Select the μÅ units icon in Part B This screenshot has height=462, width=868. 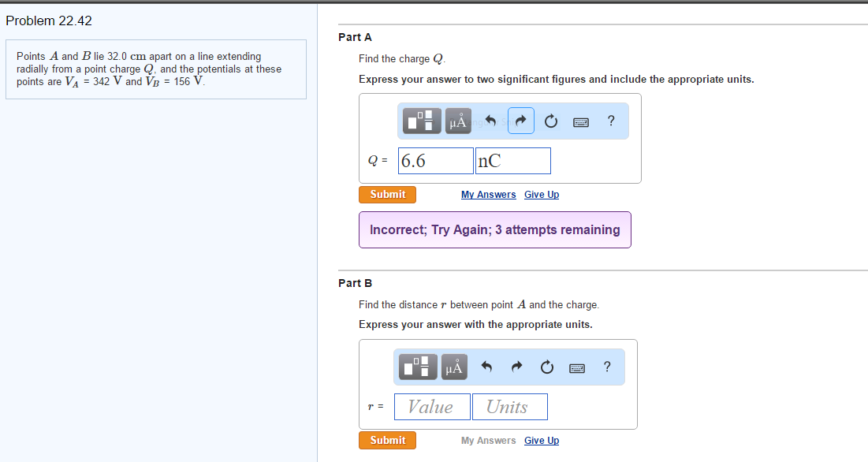coord(453,367)
